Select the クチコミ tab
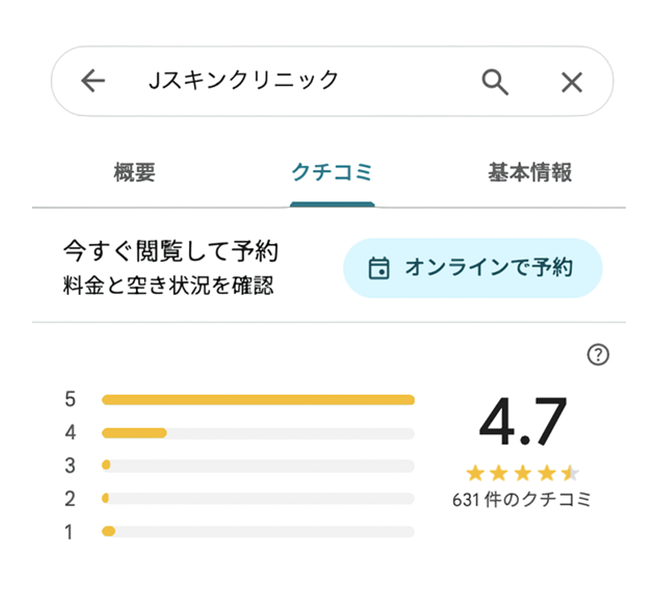The width and height of the screenshot is (660, 593). 332,173
